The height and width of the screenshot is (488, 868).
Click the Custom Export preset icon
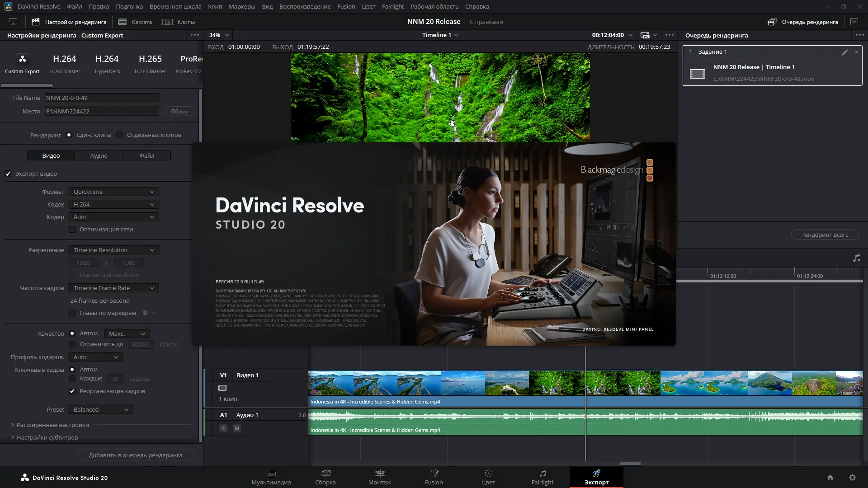[x=22, y=59]
